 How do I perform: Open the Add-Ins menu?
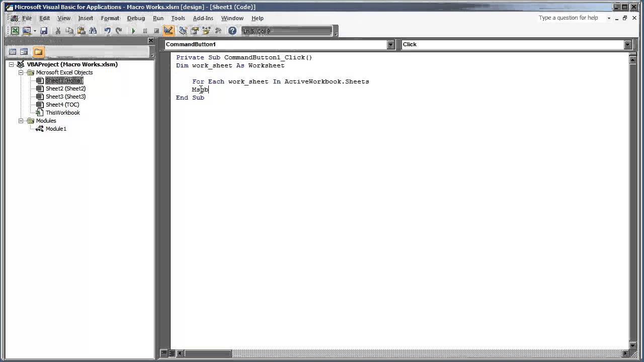click(203, 18)
